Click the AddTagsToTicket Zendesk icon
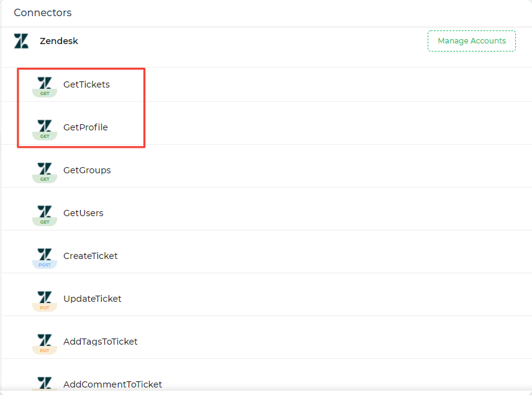The width and height of the screenshot is (532, 395). tap(45, 341)
